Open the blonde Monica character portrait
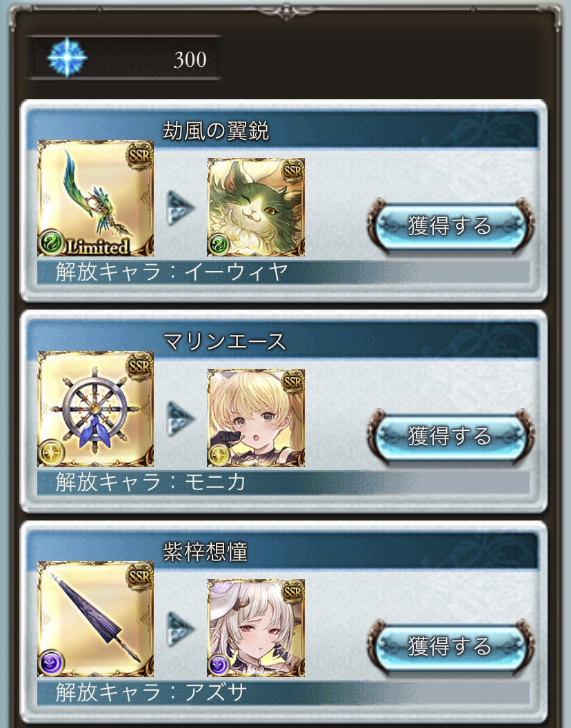571x728 pixels. click(256, 417)
